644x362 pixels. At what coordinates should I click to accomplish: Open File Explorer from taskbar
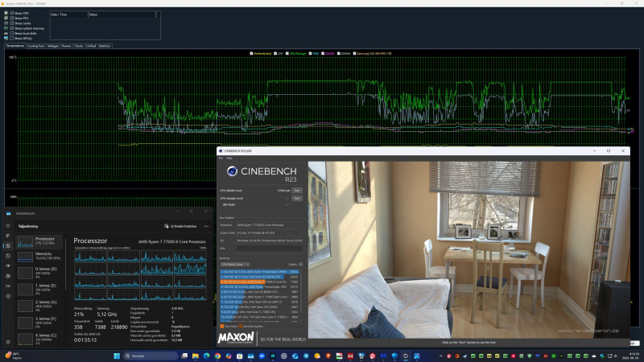coord(196,356)
